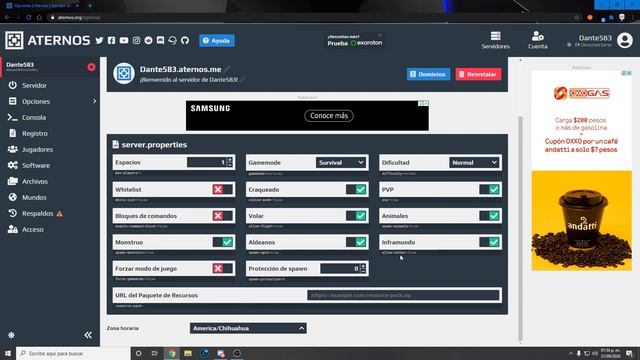The height and width of the screenshot is (360, 640).
Task: Click the Dominios button
Action: [429, 74]
